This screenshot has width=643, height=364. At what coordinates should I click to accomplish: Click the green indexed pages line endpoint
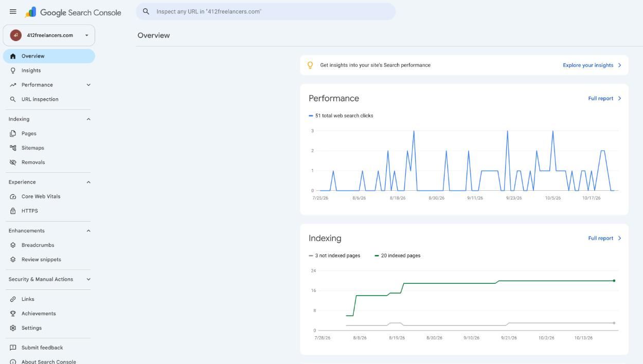pyautogui.click(x=614, y=281)
